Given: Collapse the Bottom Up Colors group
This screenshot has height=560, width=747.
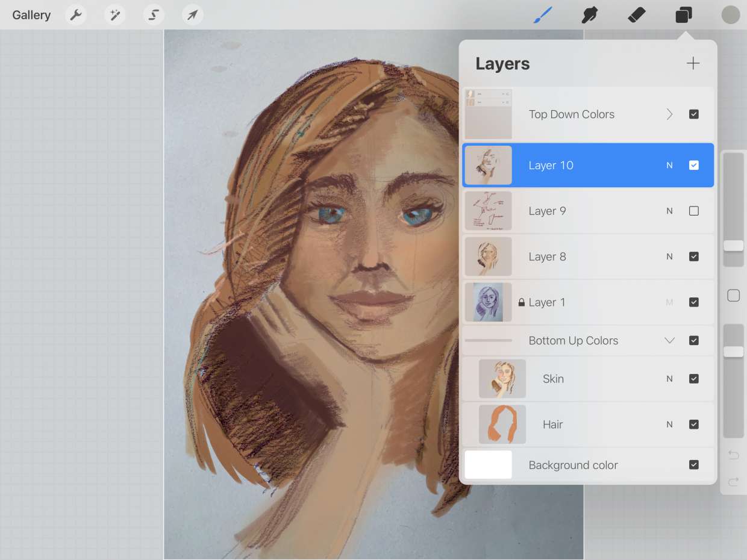Looking at the screenshot, I should (669, 341).
